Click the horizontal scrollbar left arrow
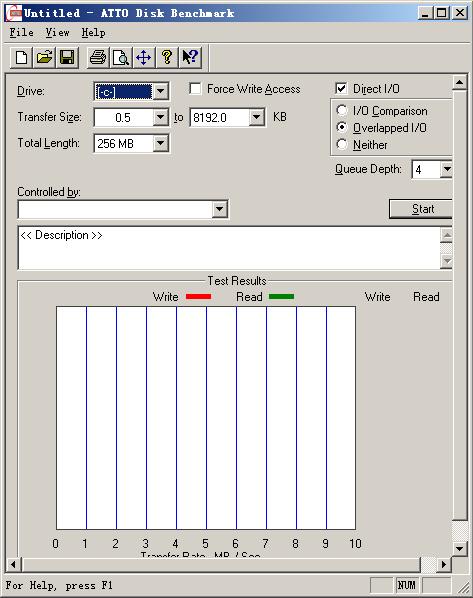The width and height of the screenshot is (473, 598). coord(14,564)
